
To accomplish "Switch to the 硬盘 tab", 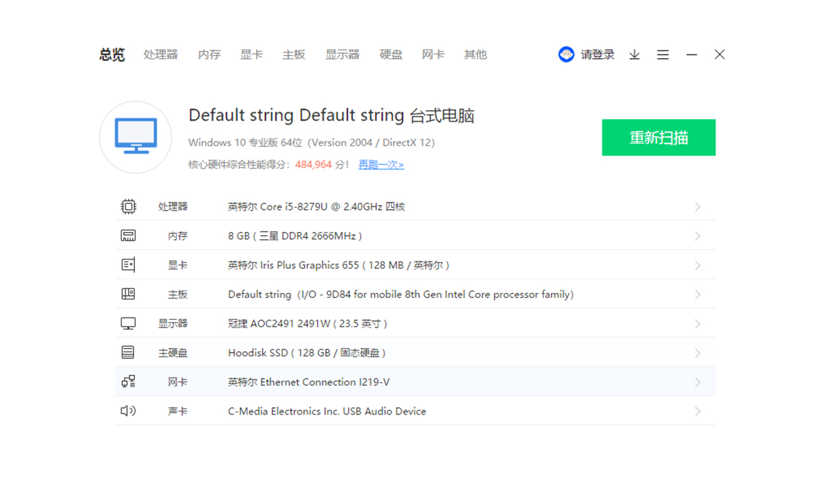I will pyautogui.click(x=391, y=54).
